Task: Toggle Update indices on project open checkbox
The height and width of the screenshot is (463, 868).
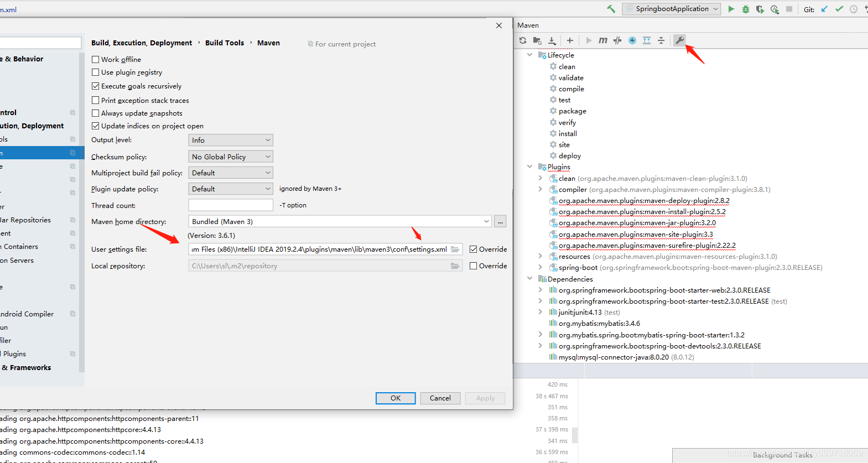Action: [95, 126]
